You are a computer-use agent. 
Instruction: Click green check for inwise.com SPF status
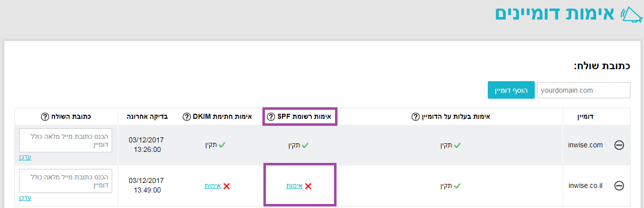coord(305,145)
